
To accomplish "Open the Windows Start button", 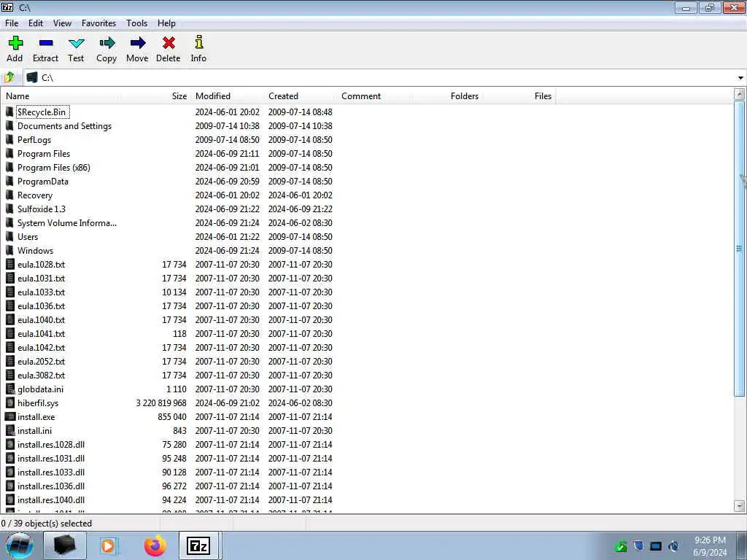I will click(x=20, y=545).
